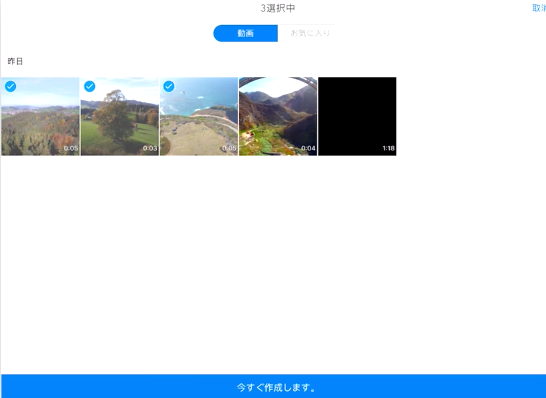Image resolution: width=546 pixels, height=398 pixels.
Task: Cancel selection with the 取消 link
Action: coord(539,8)
